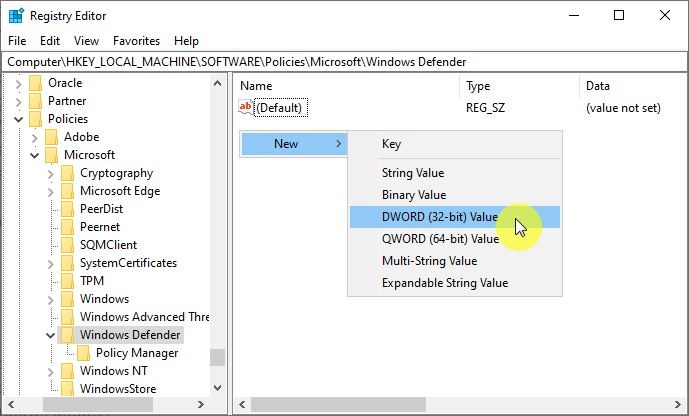689x416 pixels.
Task: Click the Windows NT folder icon
Action: (x=67, y=371)
